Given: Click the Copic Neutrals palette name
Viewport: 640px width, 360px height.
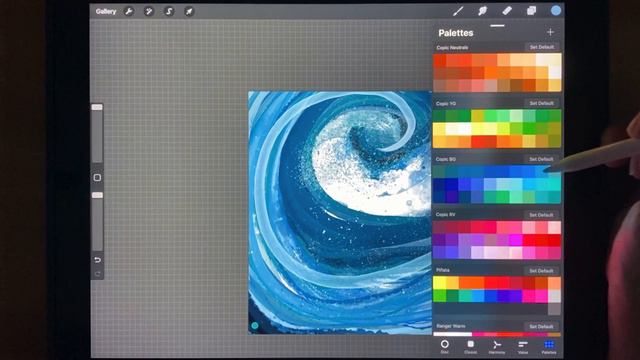Looking at the screenshot, I should 452,47.
